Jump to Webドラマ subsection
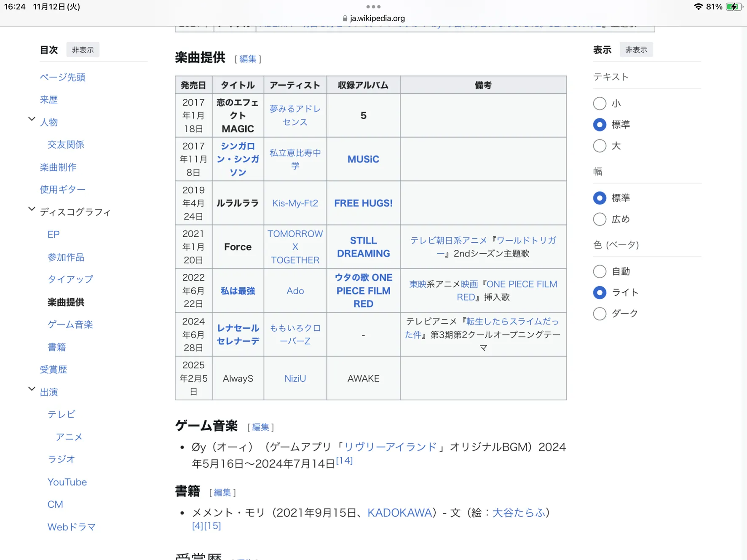 pos(72,527)
